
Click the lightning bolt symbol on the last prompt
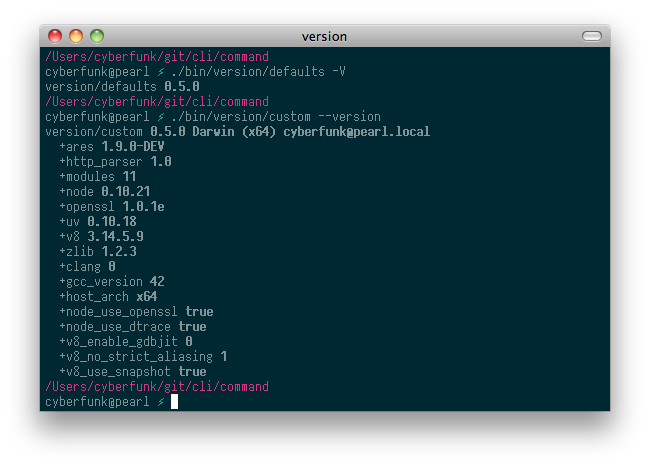coord(161,401)
